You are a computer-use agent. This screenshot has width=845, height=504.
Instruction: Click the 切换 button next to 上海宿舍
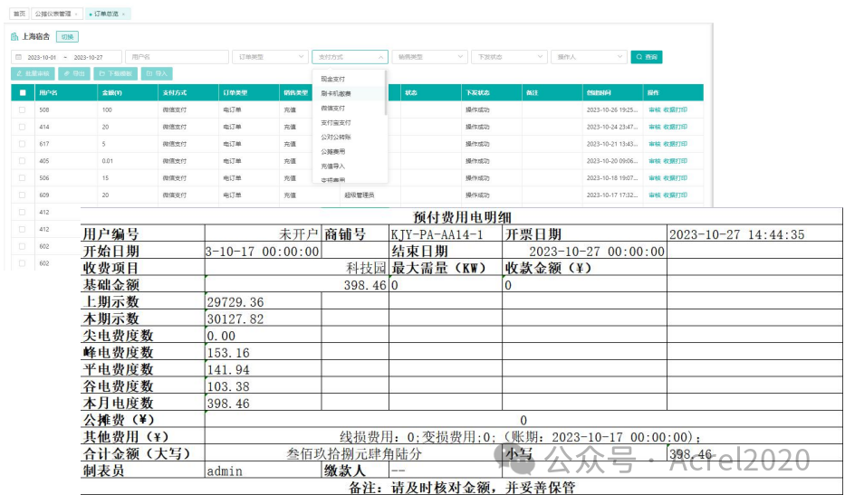pyautogui.click(x=67, y=36)
